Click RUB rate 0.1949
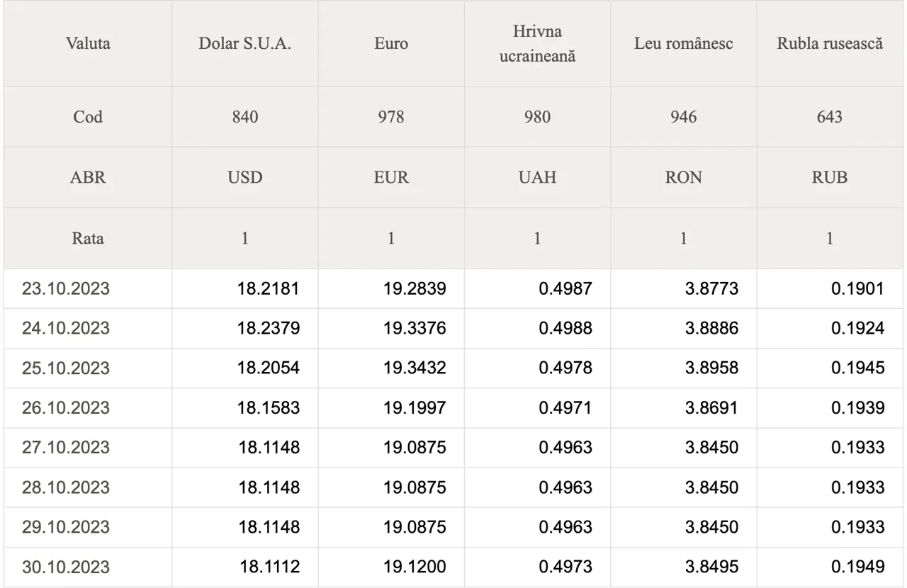Viewport: 907px width, 588px height. click(857, 567)
